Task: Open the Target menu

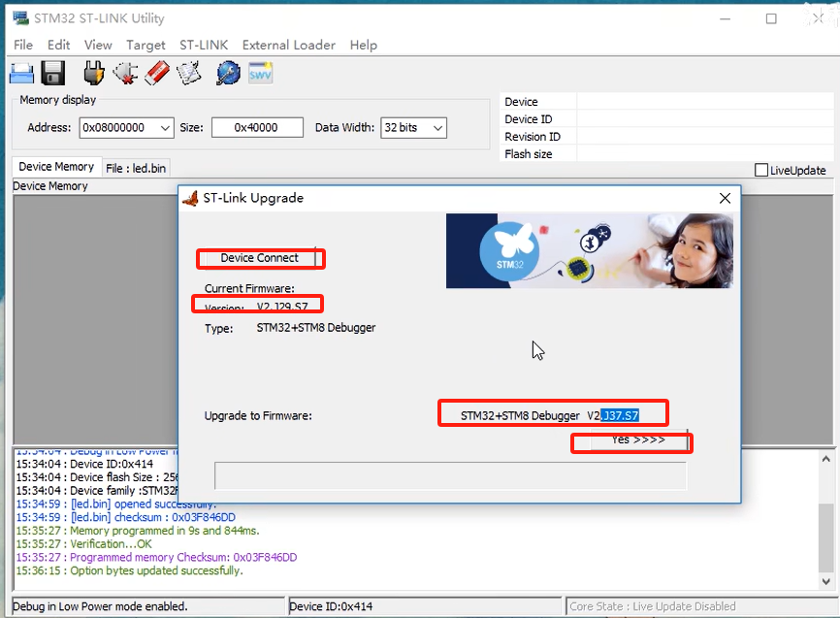Action: 145,45
